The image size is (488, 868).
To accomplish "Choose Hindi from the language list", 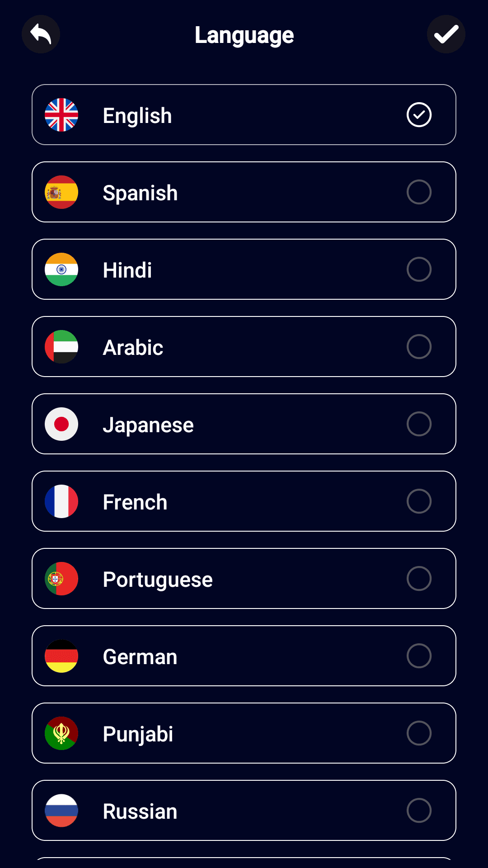I will click(127, 270).
